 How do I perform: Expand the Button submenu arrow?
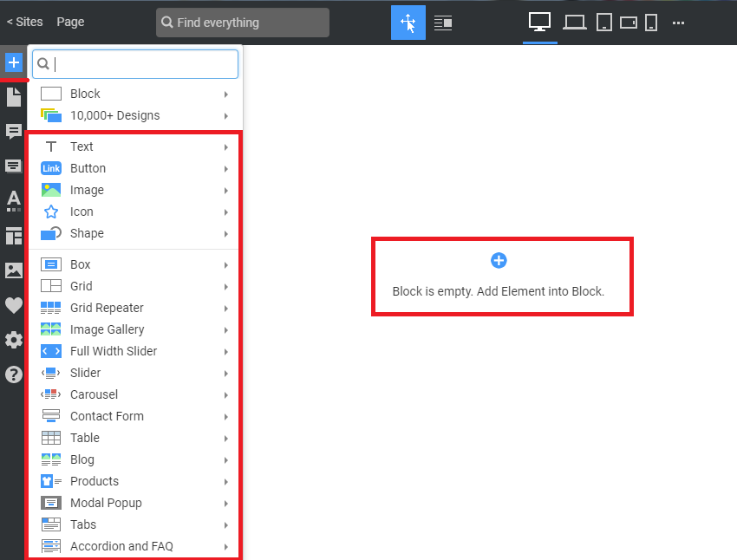click(x=226, y=169)
